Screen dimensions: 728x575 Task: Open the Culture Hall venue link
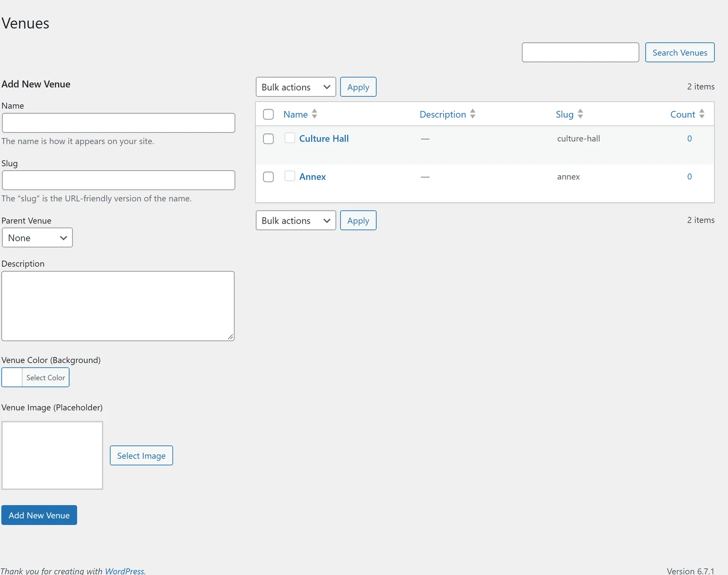point(324,138)
